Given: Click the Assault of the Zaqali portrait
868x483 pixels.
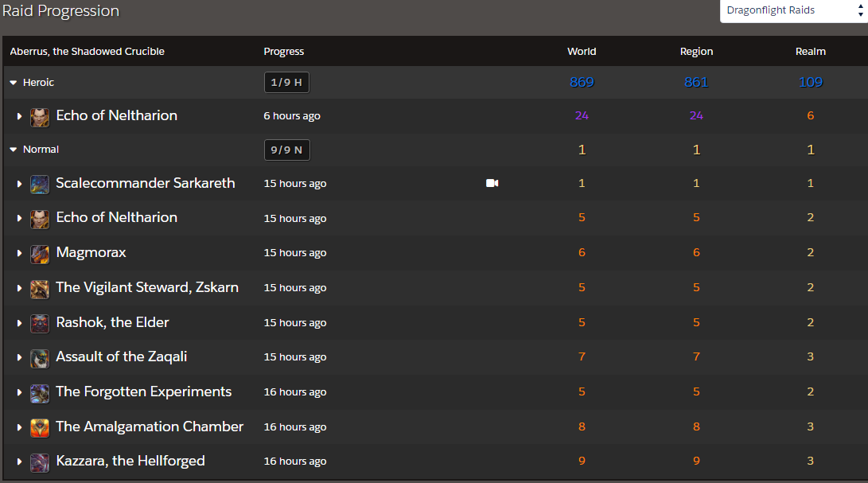Looking at the screenshot, I should [x=39, y=357].
